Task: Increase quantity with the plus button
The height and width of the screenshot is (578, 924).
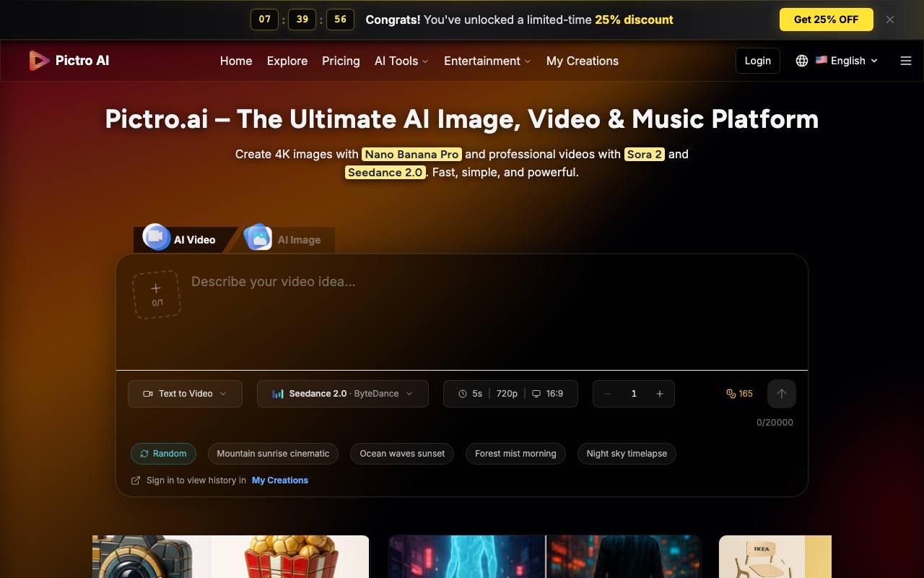Action: [659, 394]
